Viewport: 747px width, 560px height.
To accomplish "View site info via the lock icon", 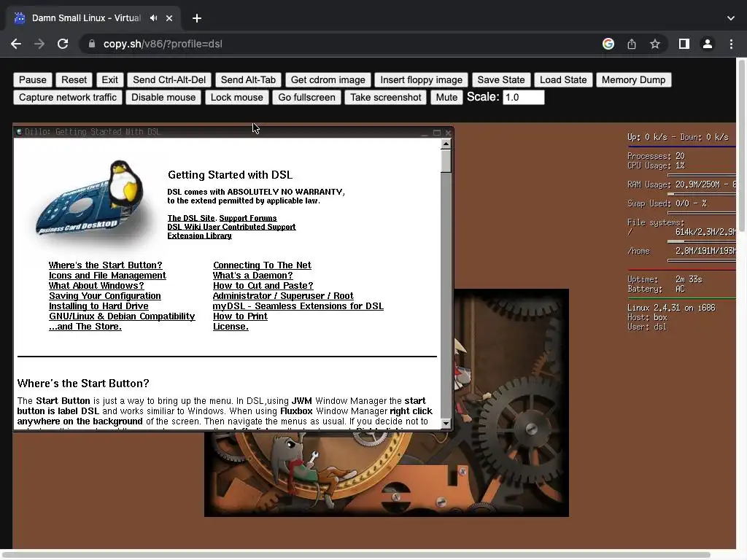I will pyautogui.click(x=91, y=44).
